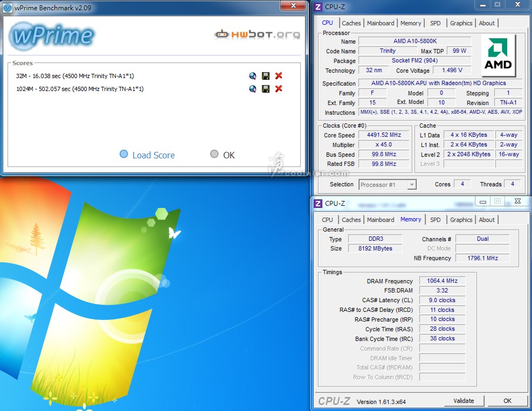Open Caches tab in lower CPU-Z window
Screen dimensions: 532x411
click(x=351, y=220)
